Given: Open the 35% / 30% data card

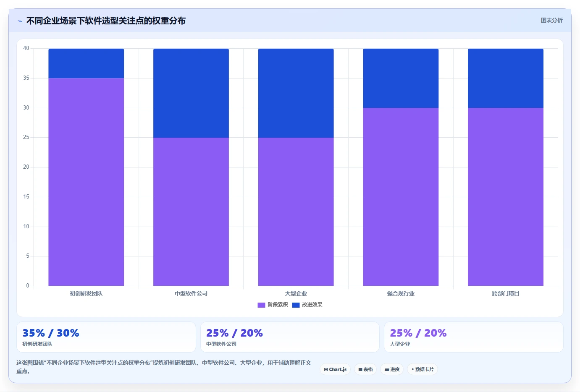Looking at the screenshot, I should 106,337.
